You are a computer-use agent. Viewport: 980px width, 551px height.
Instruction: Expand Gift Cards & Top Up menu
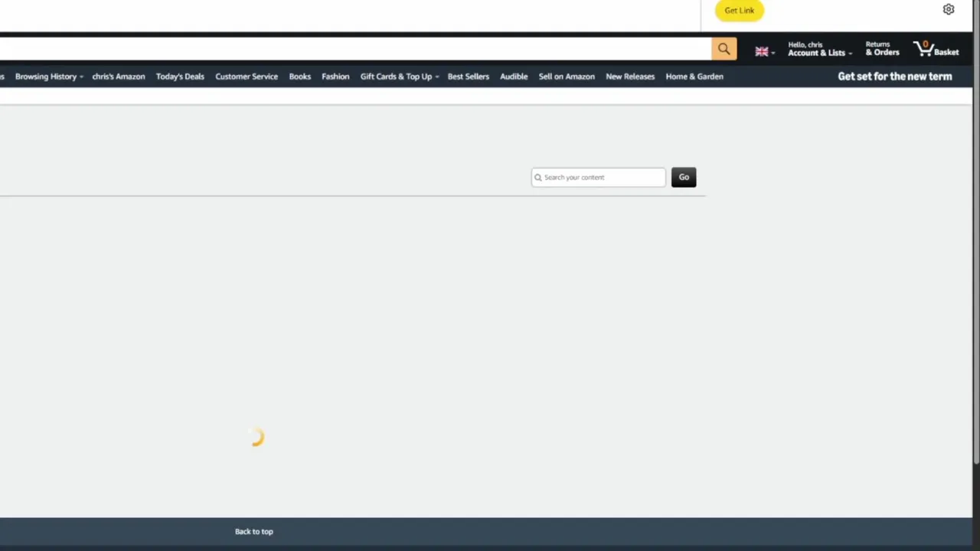coord(400,77)
